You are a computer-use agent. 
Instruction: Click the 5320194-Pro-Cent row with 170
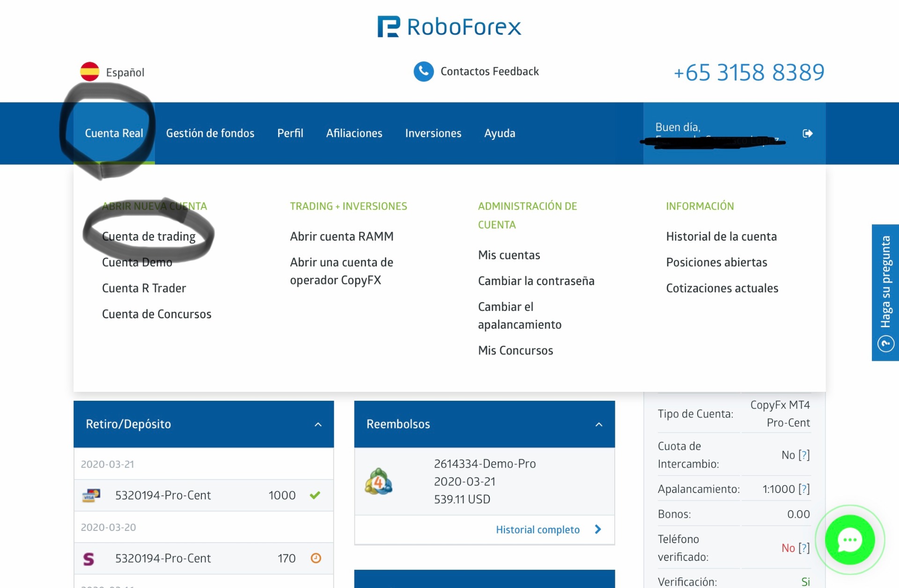[204, 559]
